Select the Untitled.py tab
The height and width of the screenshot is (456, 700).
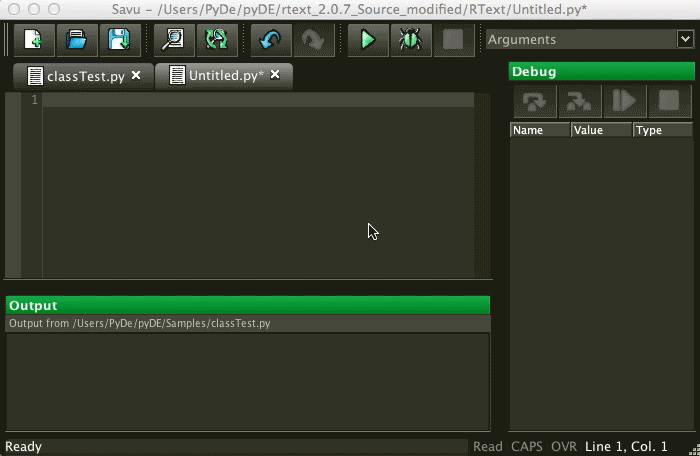216,76
